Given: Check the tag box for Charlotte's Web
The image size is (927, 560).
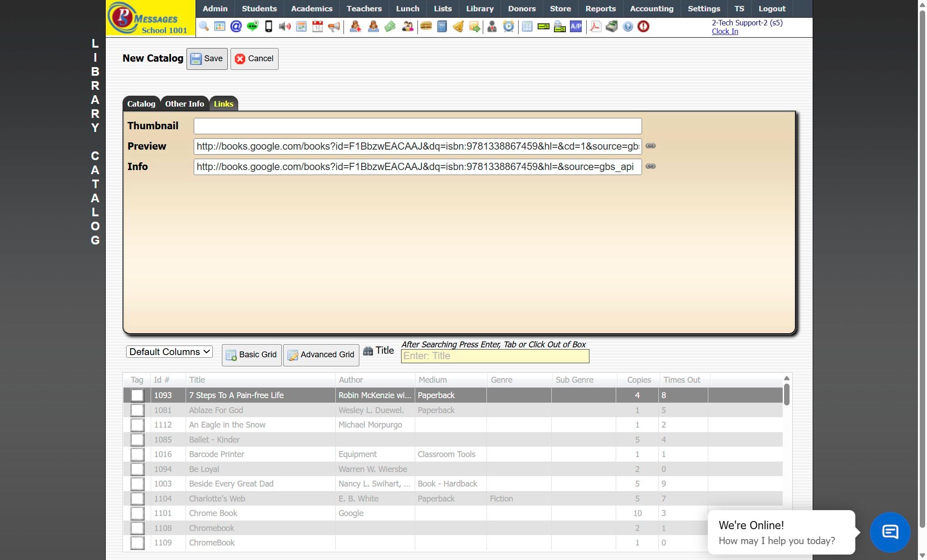Looking at the screenshot, I should point(137,499).
